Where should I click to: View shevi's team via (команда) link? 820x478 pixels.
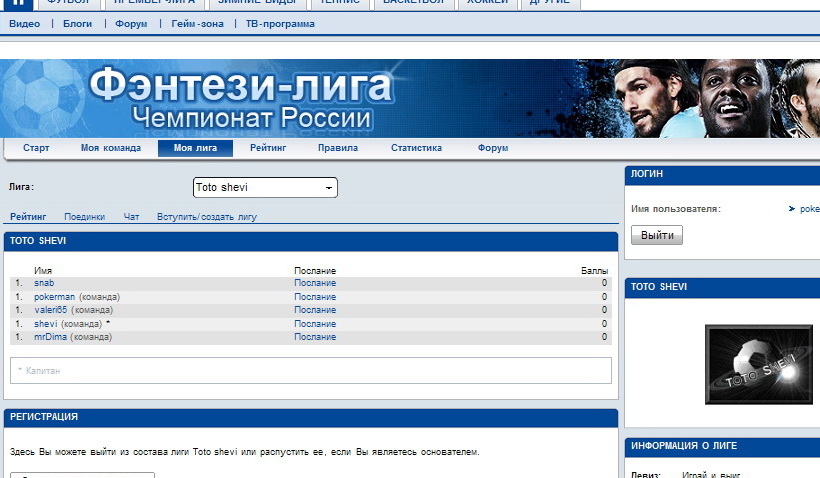(x=82, y=324)
